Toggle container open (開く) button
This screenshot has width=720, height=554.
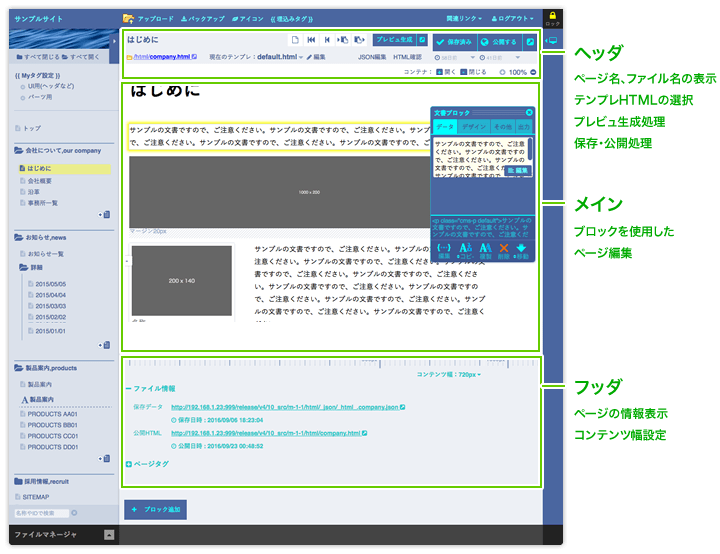pos(444,72)
